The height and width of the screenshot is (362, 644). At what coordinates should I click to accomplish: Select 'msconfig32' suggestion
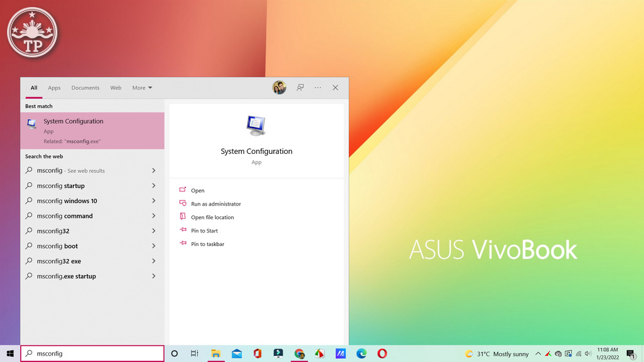point(92,231)
